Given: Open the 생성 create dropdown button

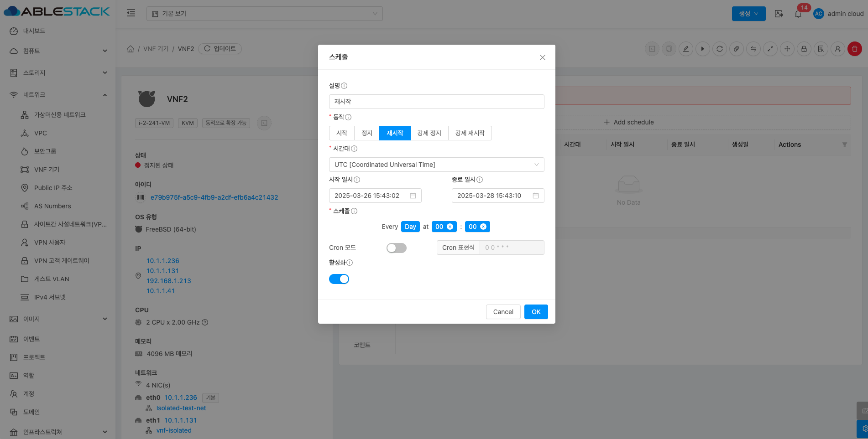Looking at the screenshot, I should tap(748, 14).
